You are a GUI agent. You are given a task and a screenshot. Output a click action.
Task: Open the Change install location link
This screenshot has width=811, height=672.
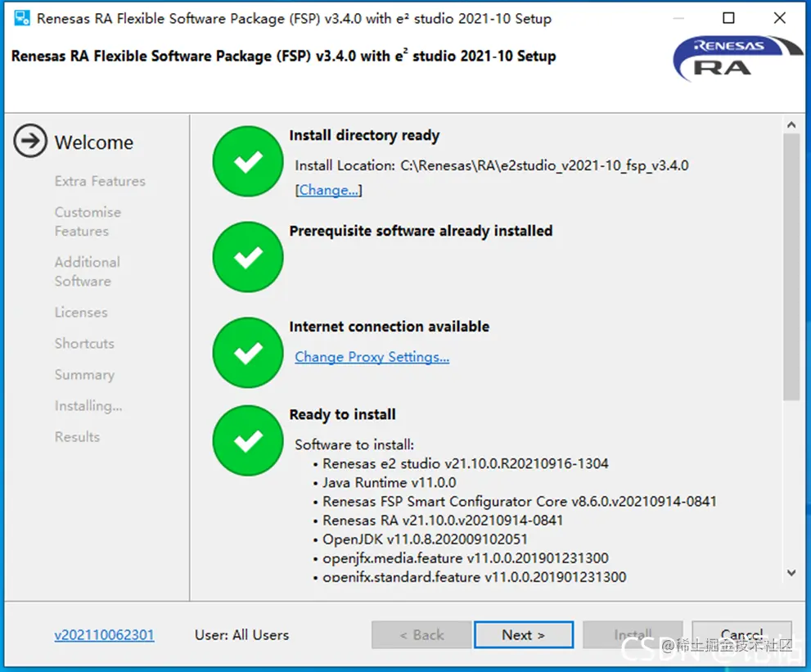(328, 191)
